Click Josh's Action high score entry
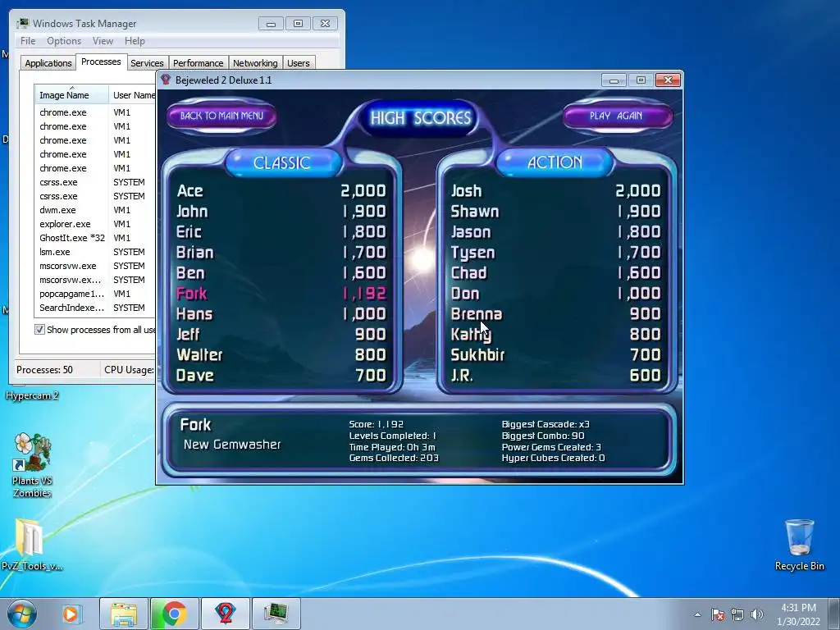840x630 pixels. (x=555, y=190)
